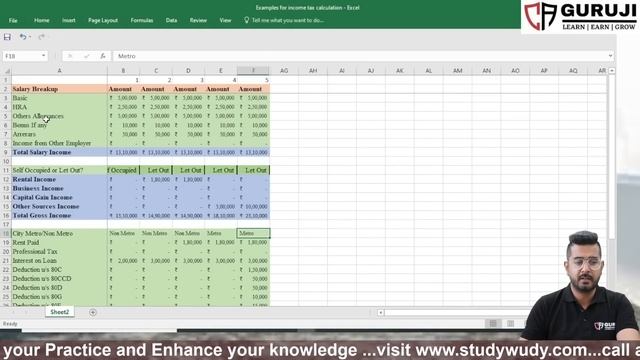Click the horizontal scrollbar left arrow

[x=380, y=313]
